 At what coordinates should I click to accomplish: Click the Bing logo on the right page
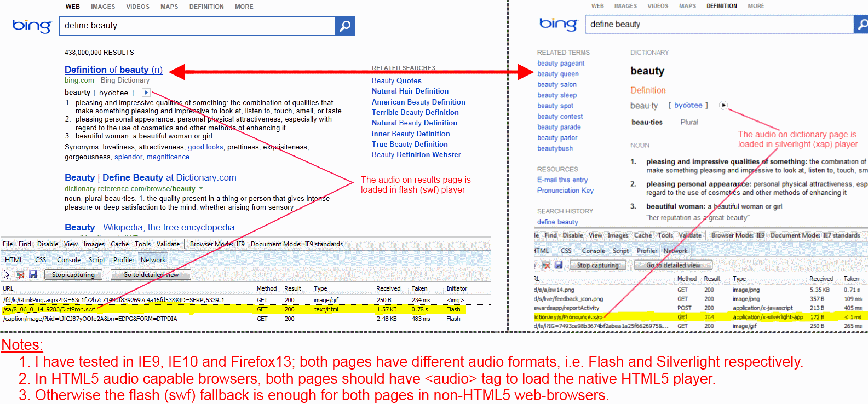click(558, 24)
